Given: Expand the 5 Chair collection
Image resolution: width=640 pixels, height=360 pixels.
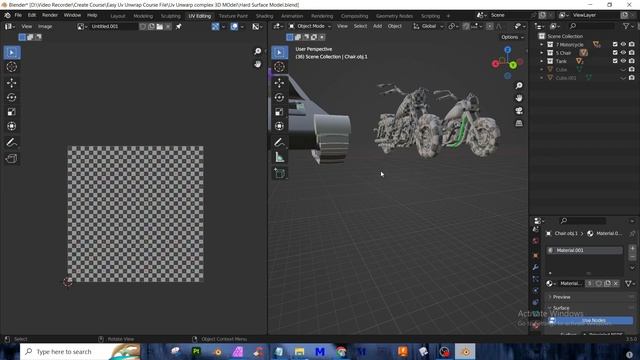Looking at the screenshot, I should (x=542, y=53).
